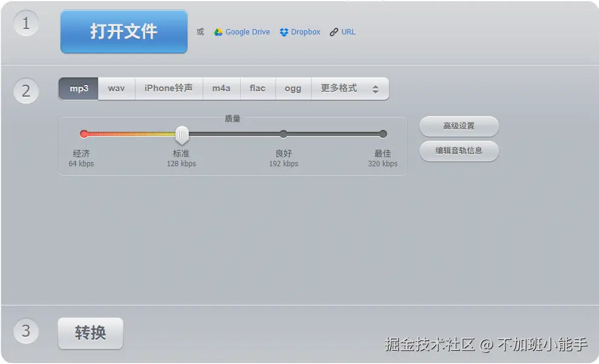Click the 192 kbps text
The image size is (599, 364).
click(x=283, y=163)
